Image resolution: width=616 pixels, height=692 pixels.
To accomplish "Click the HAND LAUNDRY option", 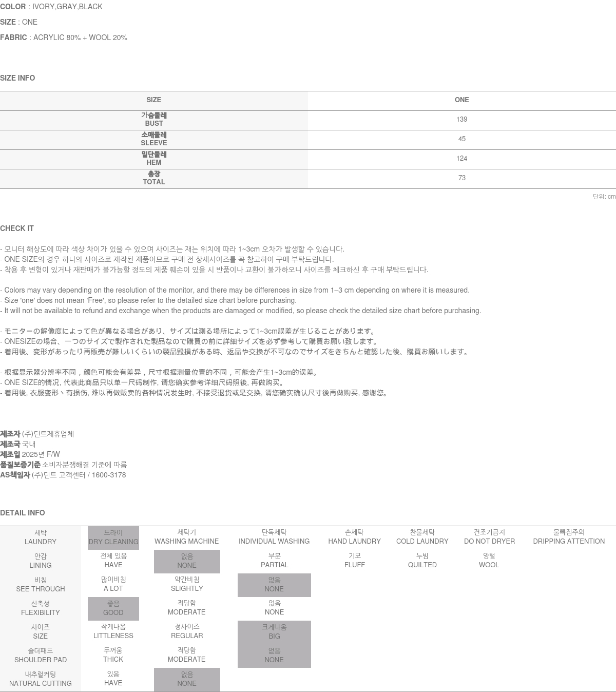I will coord(354,537).
